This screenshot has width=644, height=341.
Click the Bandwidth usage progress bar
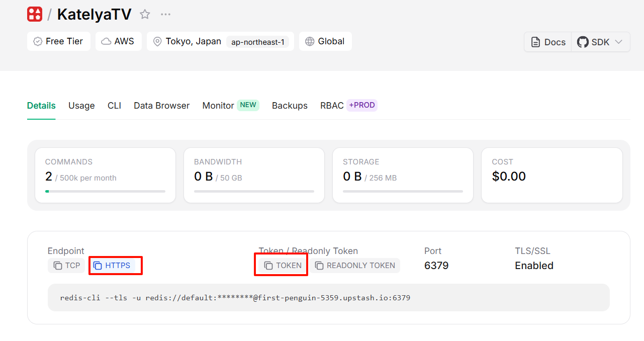click(x=254, y=191)
